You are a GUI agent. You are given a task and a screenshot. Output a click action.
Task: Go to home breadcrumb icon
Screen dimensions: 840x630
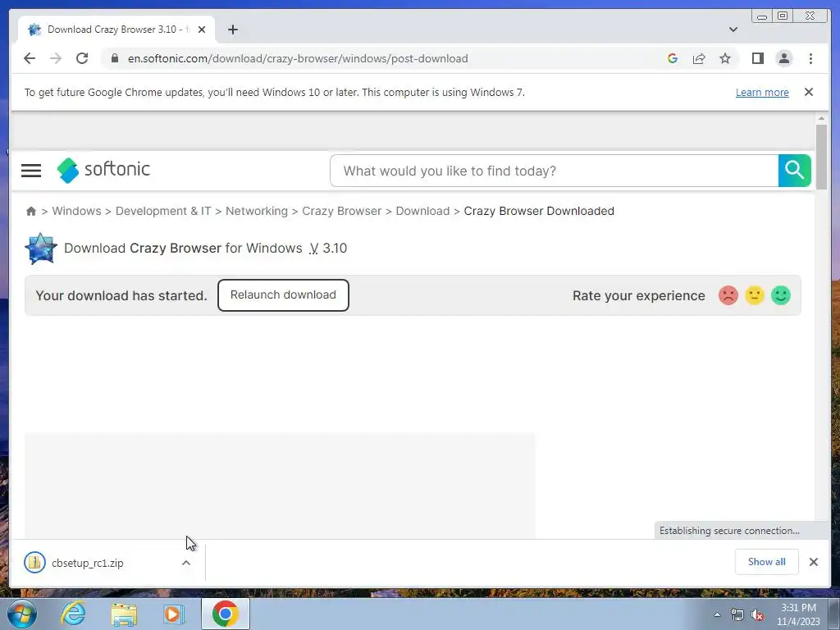click(x=31, y=211)
